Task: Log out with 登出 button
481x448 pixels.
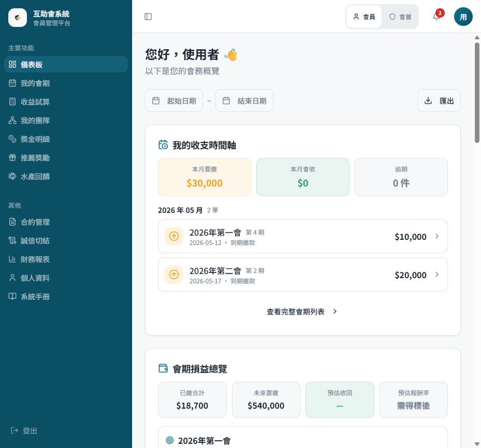Action: (x=24, y=430)
